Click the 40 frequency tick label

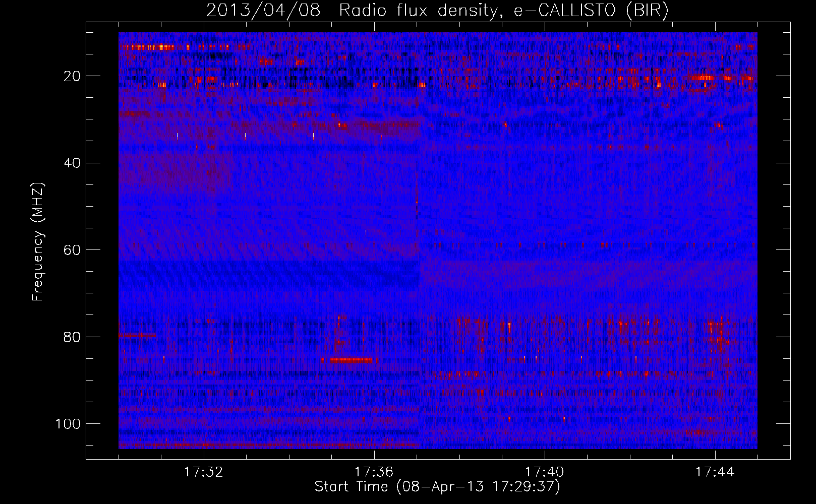pyautogui.click(x=72, y=163)
